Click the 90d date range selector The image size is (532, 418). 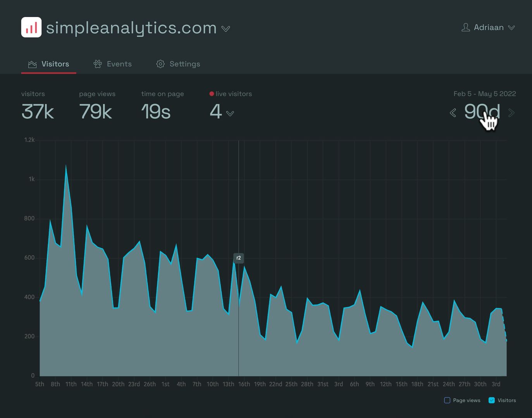tap(482, 112)
